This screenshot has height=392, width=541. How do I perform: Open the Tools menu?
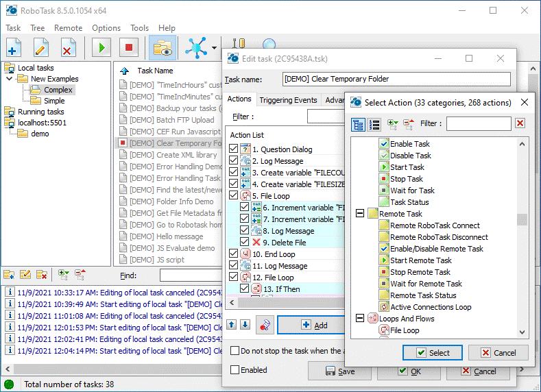(139, 28)
